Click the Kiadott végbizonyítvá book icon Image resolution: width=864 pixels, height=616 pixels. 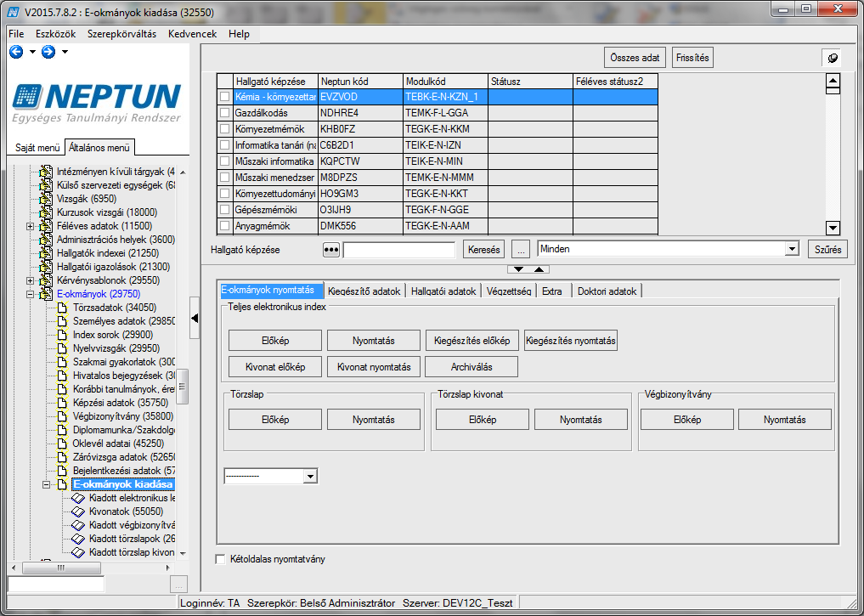[78, 525]
